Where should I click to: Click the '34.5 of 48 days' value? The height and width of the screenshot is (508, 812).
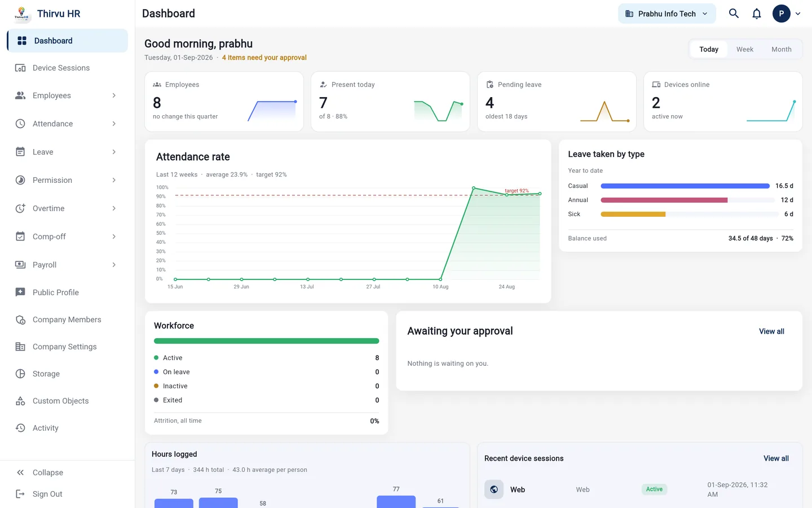pyautogui.click(x=751, y=238)
